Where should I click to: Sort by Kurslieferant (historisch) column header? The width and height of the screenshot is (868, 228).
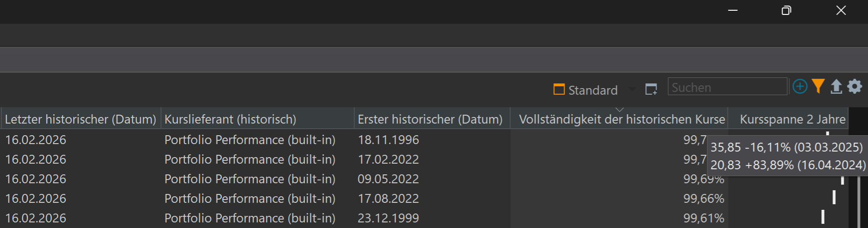[x=230, y=119]
